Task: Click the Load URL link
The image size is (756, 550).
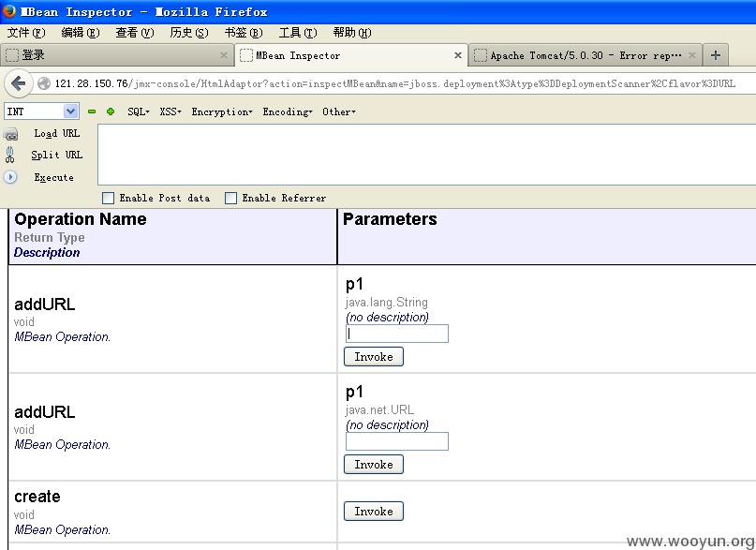Action: tap(57, 134)
